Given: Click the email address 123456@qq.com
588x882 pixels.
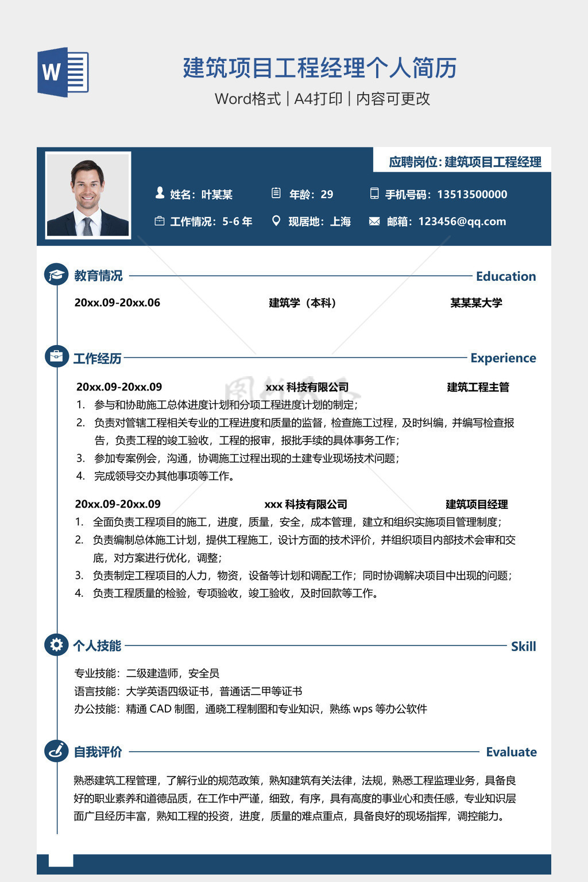Looking at the screenshot, I should pyautogui.click(x=462, y=221).
